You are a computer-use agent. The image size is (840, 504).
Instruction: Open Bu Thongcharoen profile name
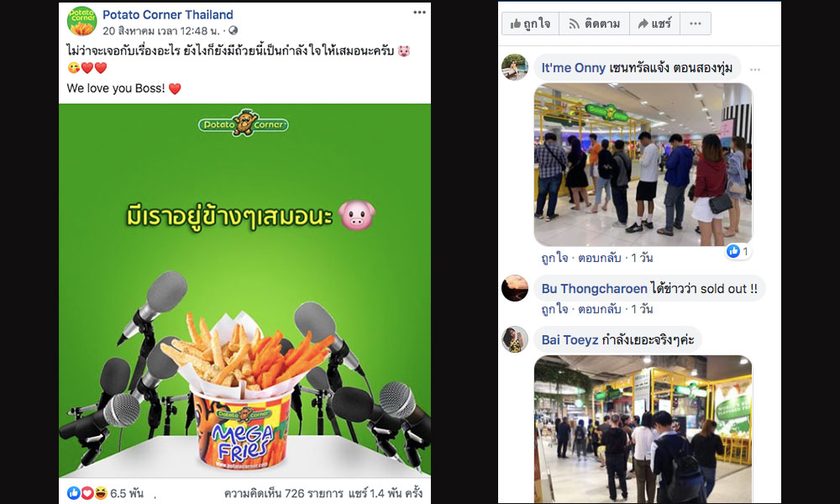click(594, 289)
